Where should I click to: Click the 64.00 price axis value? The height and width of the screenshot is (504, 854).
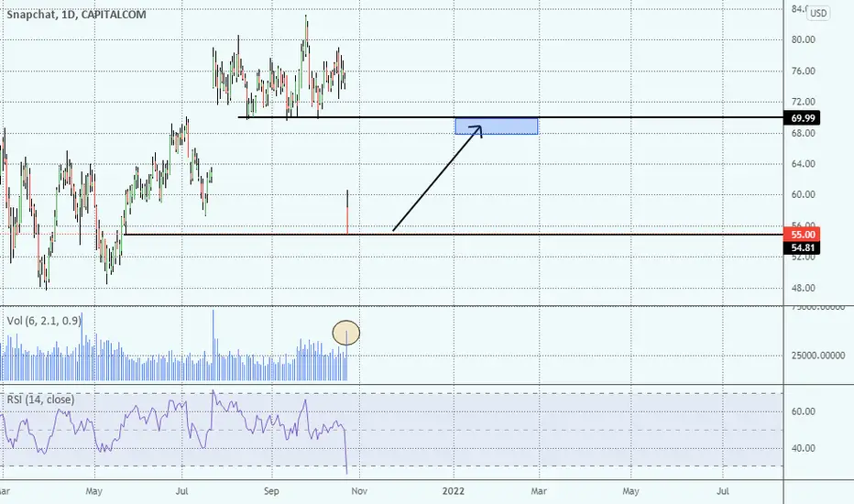click(804, 163)
